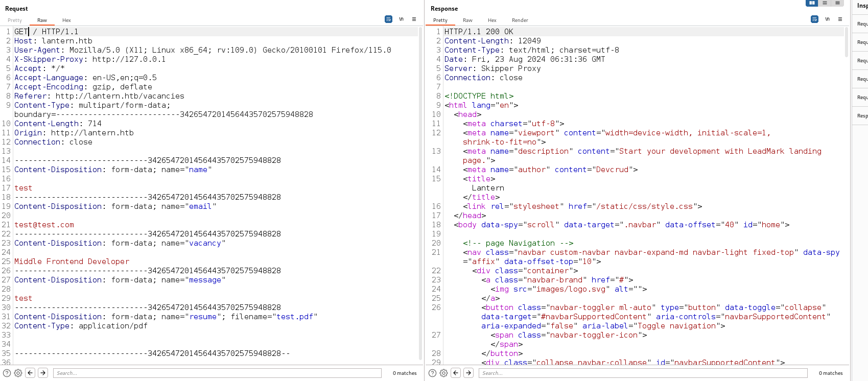The height and width of the screenshot is (381, 868).
Task: Click the /static/css/style.css href value
Action: [644, 206]
